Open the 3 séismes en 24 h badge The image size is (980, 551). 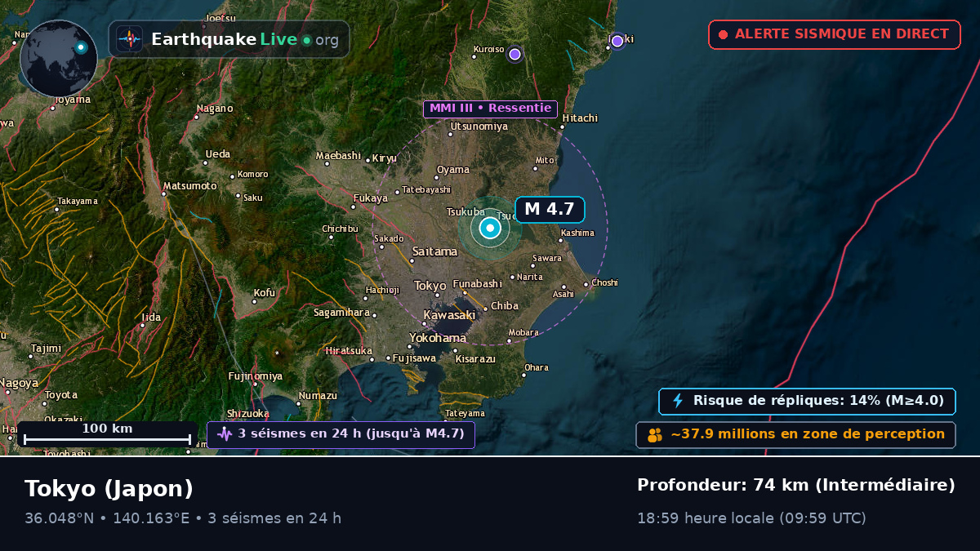[341, 434]
